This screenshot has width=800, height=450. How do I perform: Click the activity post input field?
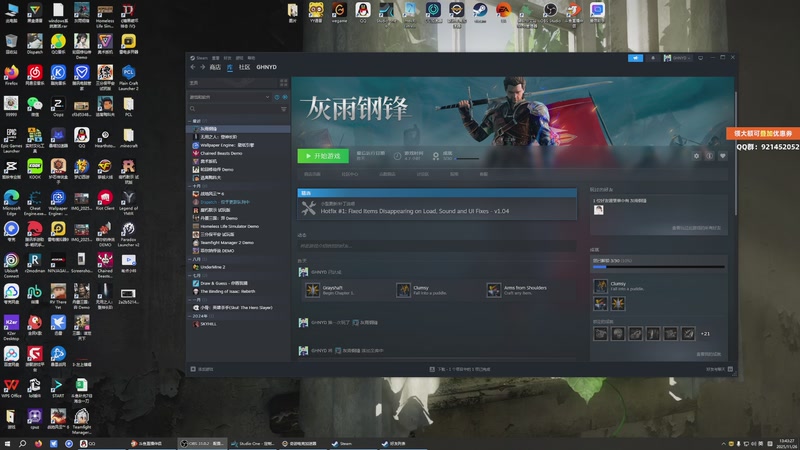[x=437, y=246]
